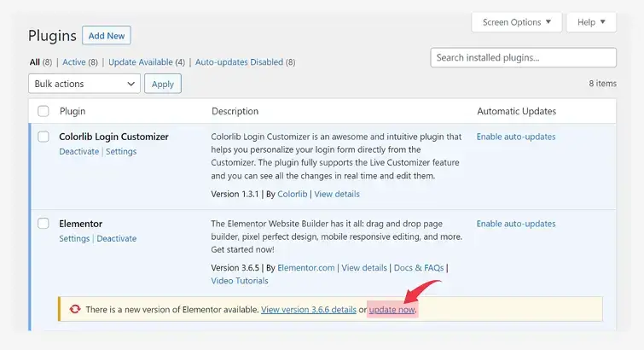644x350 pixels.
Task: Show All plugins filter
Action: [x=34, y=62]
